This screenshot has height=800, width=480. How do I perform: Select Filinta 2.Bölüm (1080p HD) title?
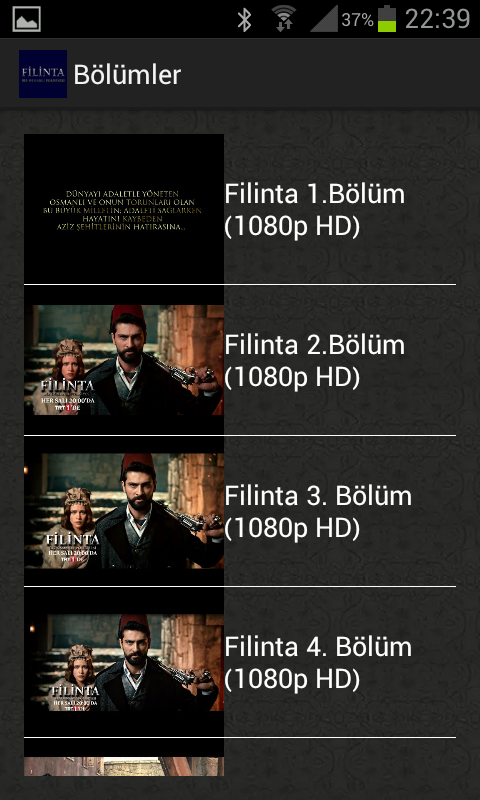tap(315, 361)
